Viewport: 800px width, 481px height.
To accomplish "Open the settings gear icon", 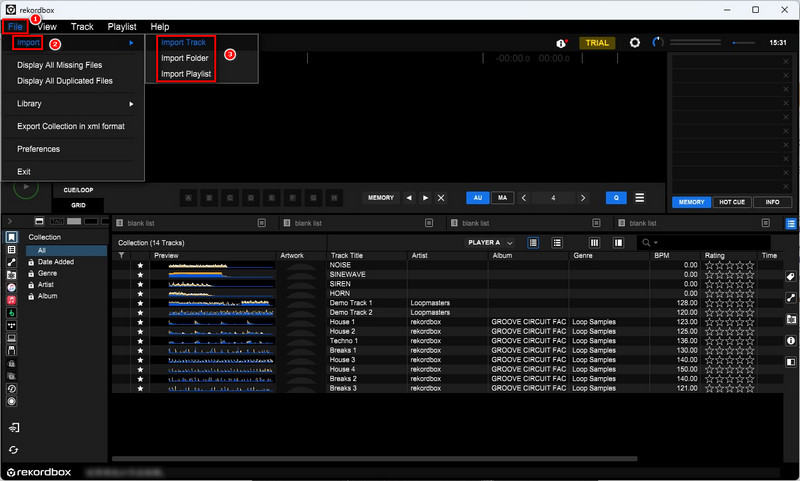I will click(x=634, y=43).
